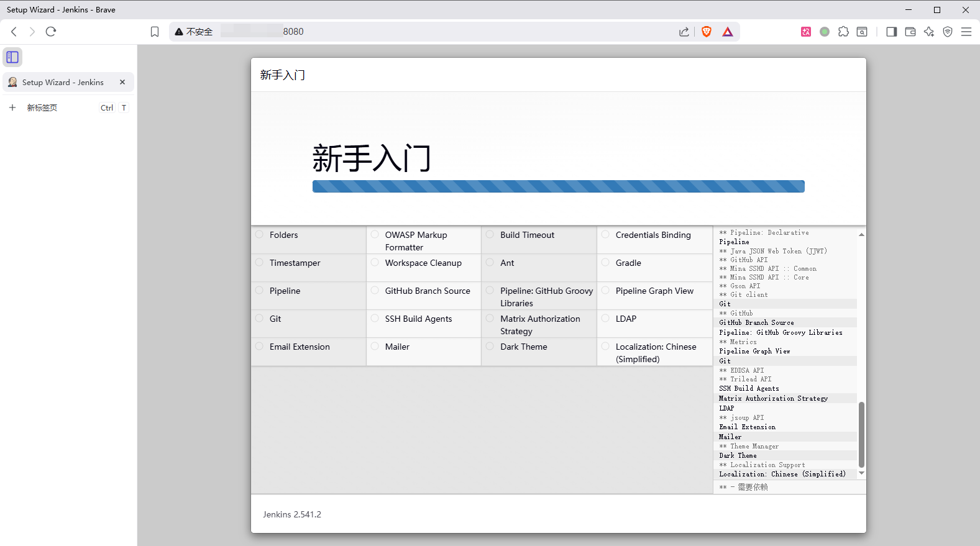Click the striped install progress bar
Image resolution: width=980 pixels, height=546 pixels.
pyautogui.click(x=558, y=186)
